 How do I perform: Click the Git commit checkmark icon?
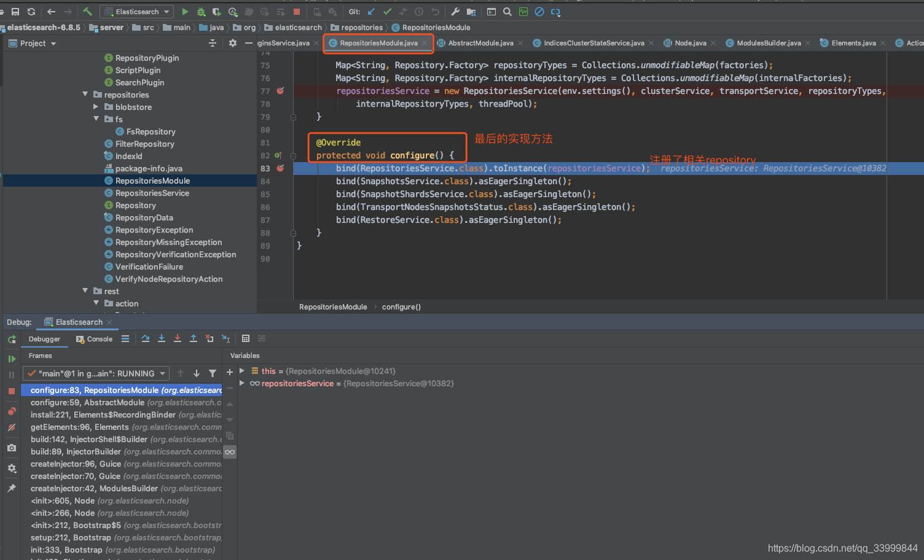387,12
